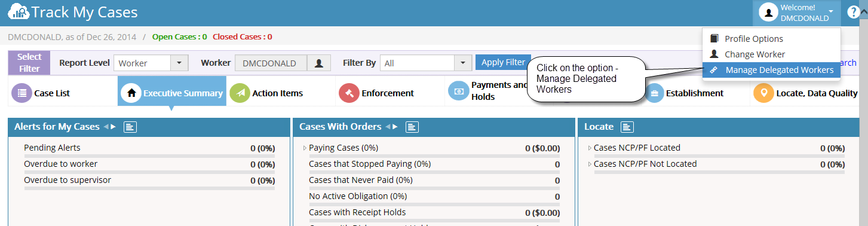Click Cases that Never Paid (0%)
This screenshot has height=226, width=868.
[360, 180]
